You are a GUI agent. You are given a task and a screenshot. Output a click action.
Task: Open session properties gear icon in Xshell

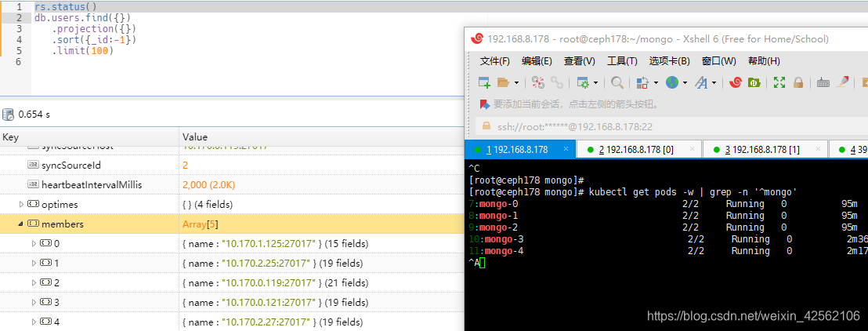point(583,82)
